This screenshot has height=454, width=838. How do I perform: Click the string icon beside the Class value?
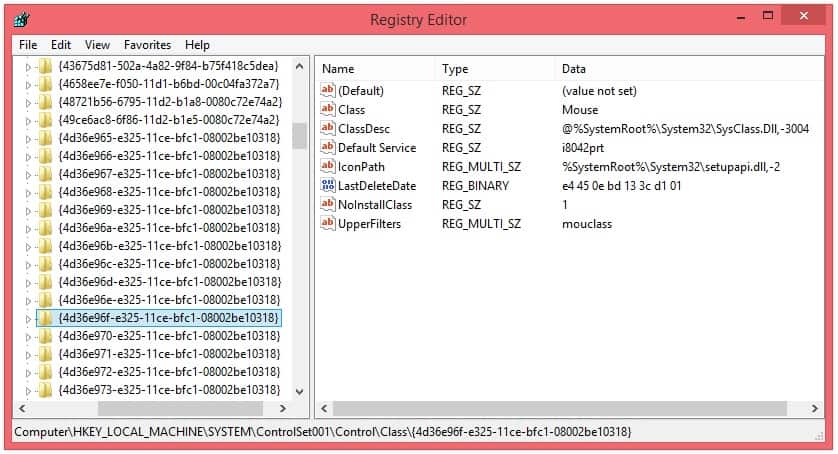click(x=328, y=110)
